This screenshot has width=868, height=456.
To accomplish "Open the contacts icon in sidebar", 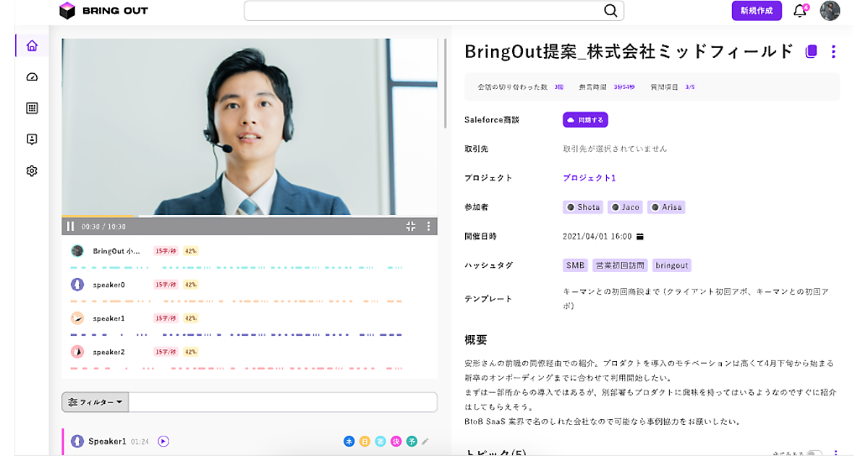I will tap(32, 140).
